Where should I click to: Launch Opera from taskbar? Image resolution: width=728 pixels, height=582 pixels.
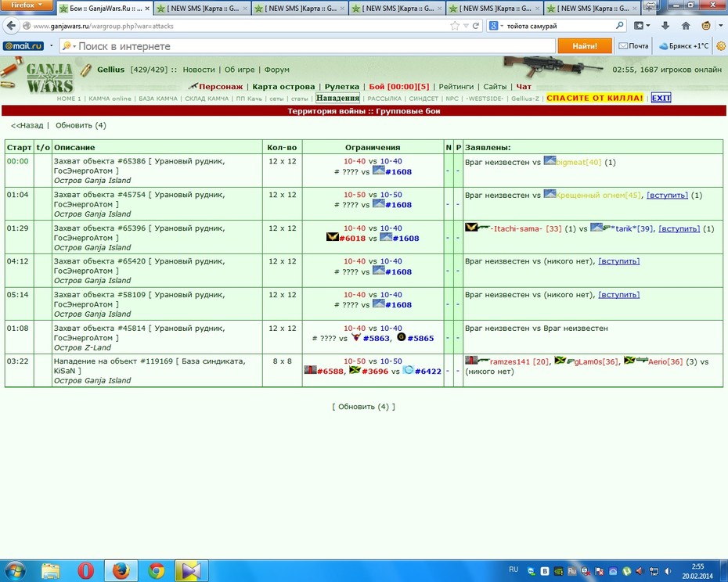click(x=85, y=570)
